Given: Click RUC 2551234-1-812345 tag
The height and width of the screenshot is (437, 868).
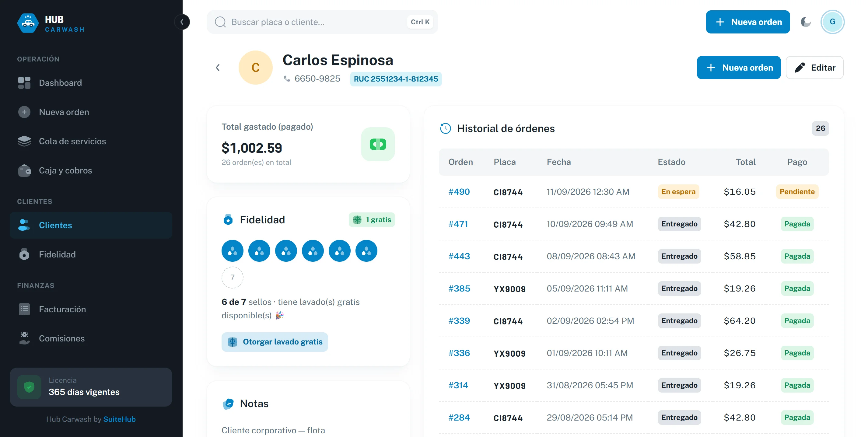Looking at the screenshot, I should 396,79.
